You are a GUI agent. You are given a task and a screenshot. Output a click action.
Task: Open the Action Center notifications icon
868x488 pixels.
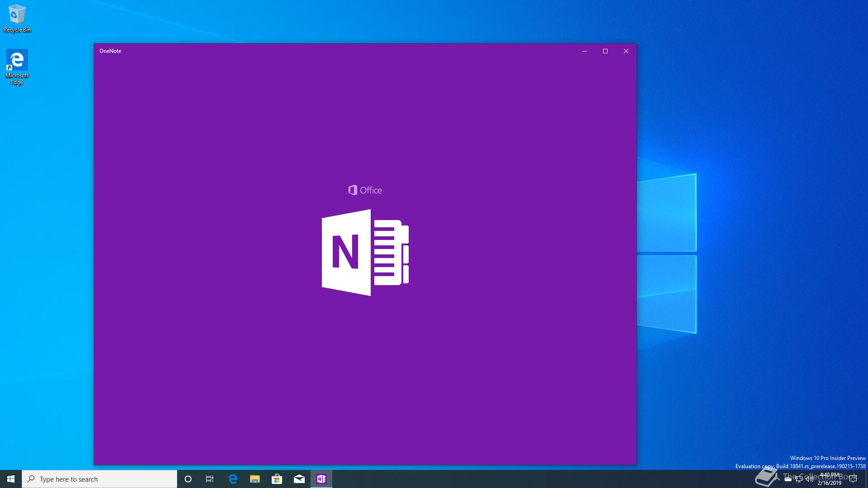(853, 479)
